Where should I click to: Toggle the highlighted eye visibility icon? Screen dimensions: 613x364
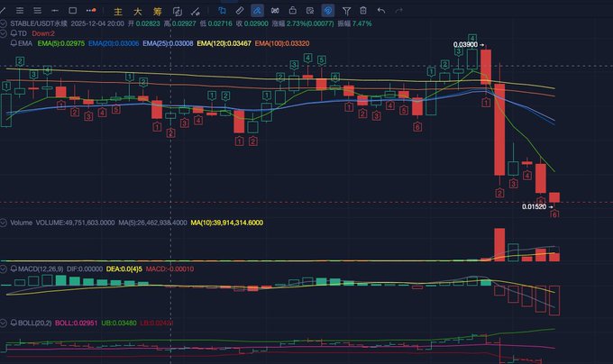point(327,10)
